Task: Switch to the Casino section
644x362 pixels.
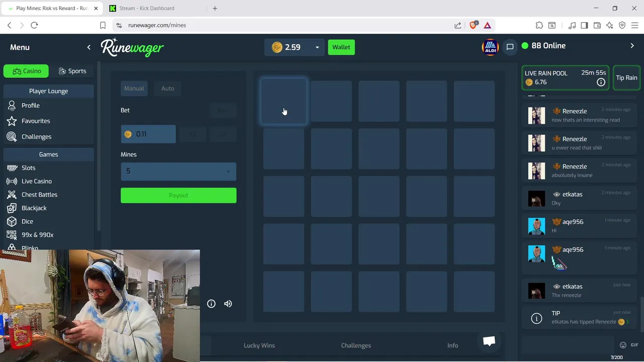Action: click(26, 71)
